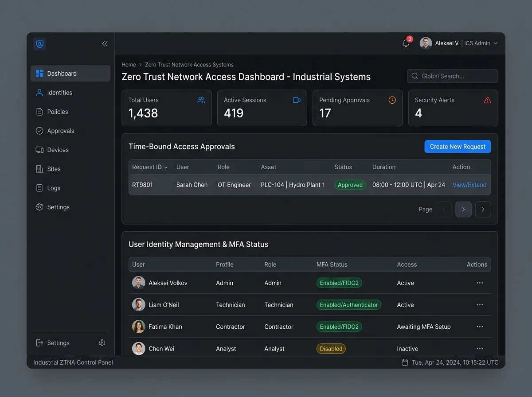This screenshot has height=397, width=532.
Task: Open actions menu for Aleksei Volkov
Action: [480, 283]
